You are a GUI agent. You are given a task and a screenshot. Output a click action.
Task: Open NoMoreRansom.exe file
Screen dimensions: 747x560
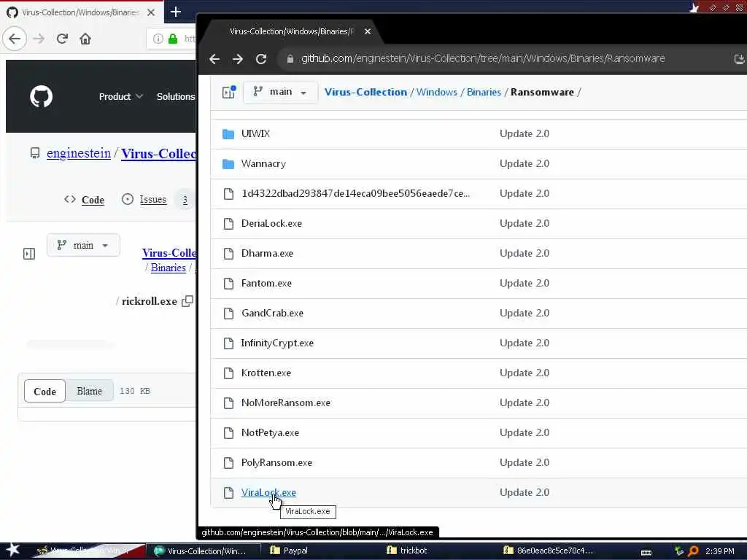coord(286,402)
